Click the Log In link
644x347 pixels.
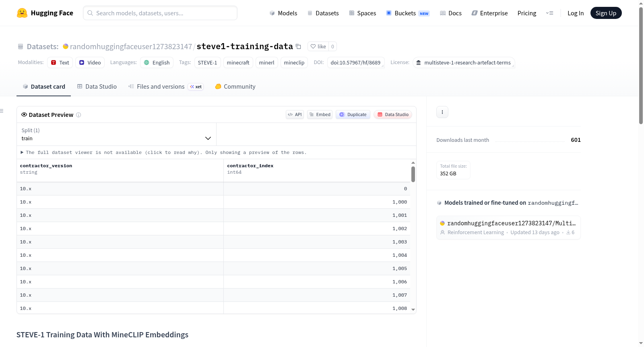click(x=576, y=13)
